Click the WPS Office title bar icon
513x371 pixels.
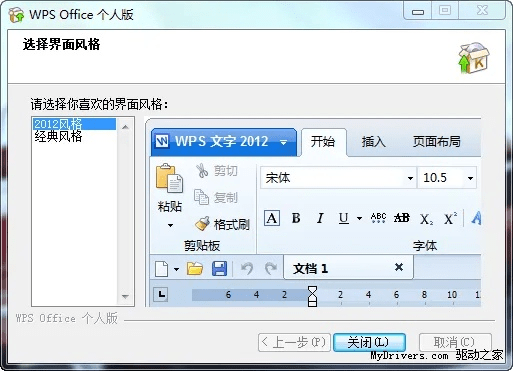point(16,15)
